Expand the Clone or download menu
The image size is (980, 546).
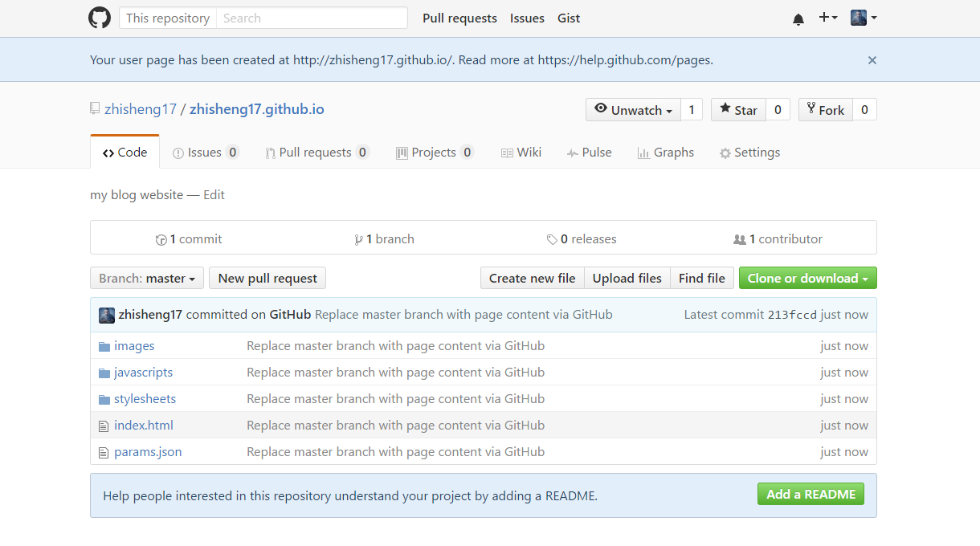pyautogui.click(x=807, y=279)
